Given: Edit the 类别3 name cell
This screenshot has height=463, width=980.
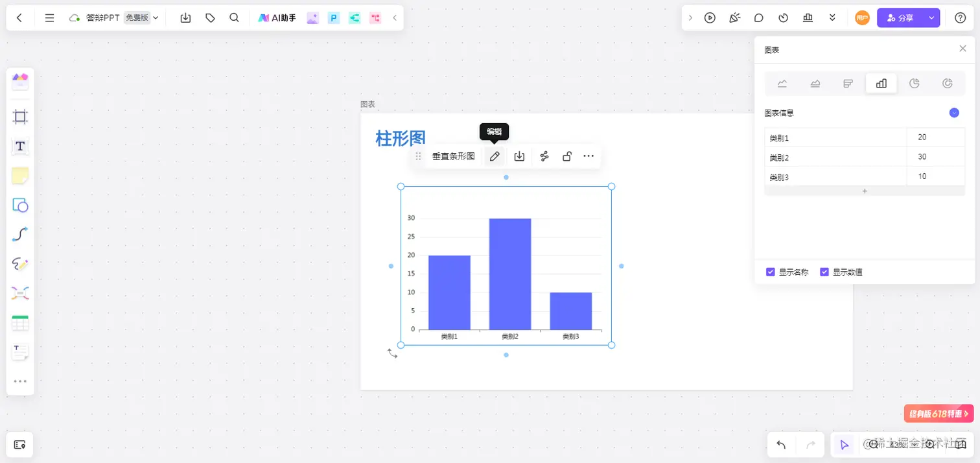Looking at the screenshot, I should 835,176.
